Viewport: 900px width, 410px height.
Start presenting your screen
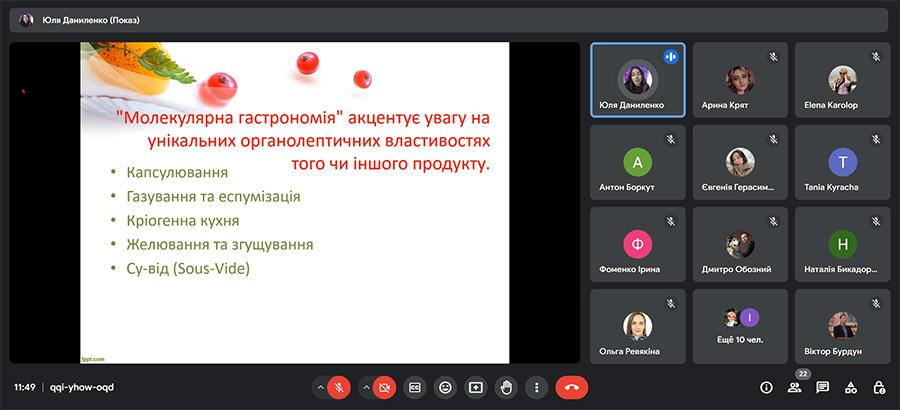tap(475, 388)
